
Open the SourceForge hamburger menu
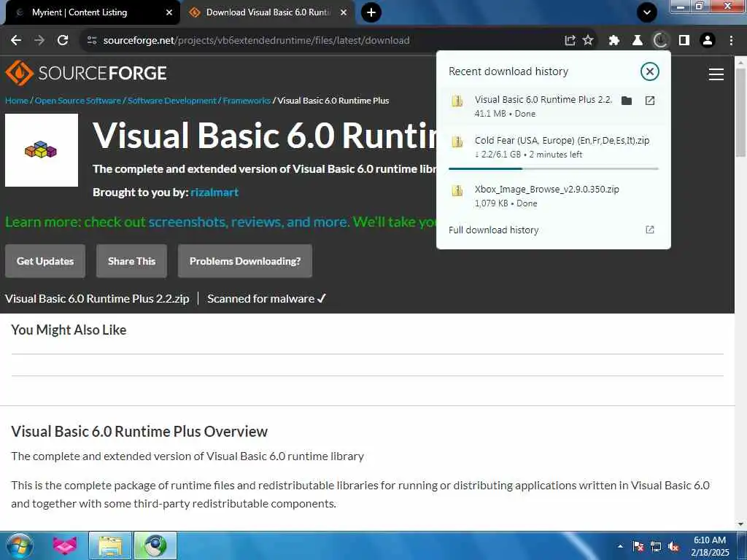pos(716,74)
